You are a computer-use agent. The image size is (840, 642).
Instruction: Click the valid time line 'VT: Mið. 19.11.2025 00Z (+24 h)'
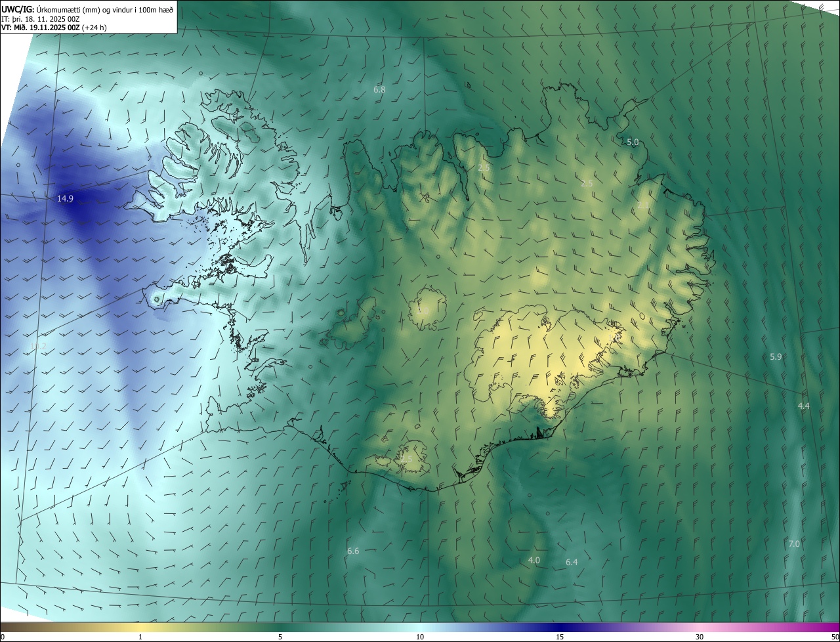point(54,28)
